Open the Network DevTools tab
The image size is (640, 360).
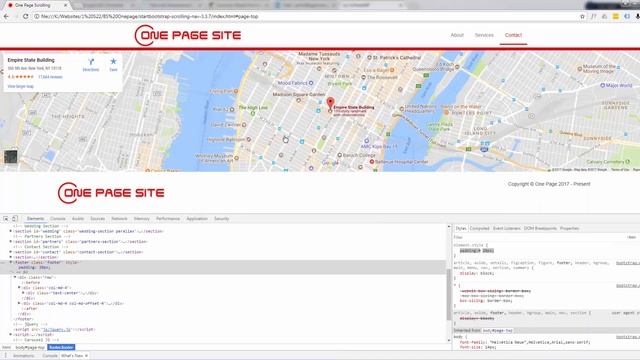click(x=119, y=219)
